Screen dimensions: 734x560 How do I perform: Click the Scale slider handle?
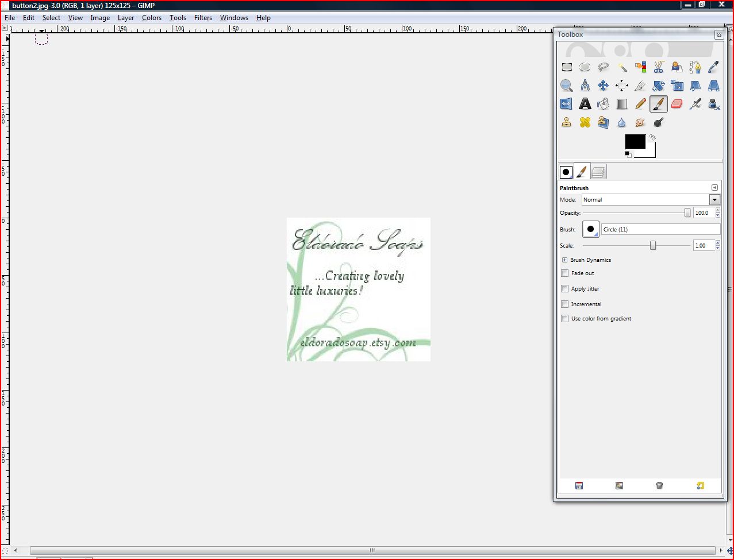[x=653, y=245]
